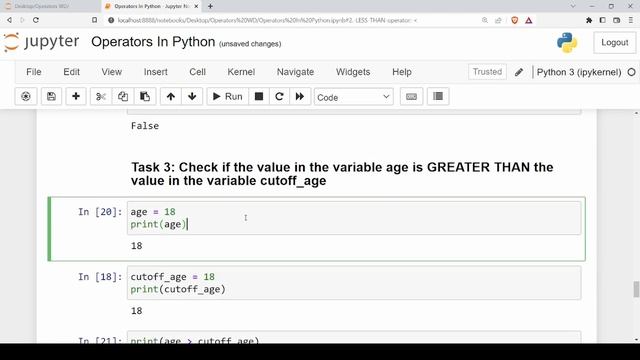
Task: Click into the cutoff_age = 18 code cell
Action: point(353,283)
